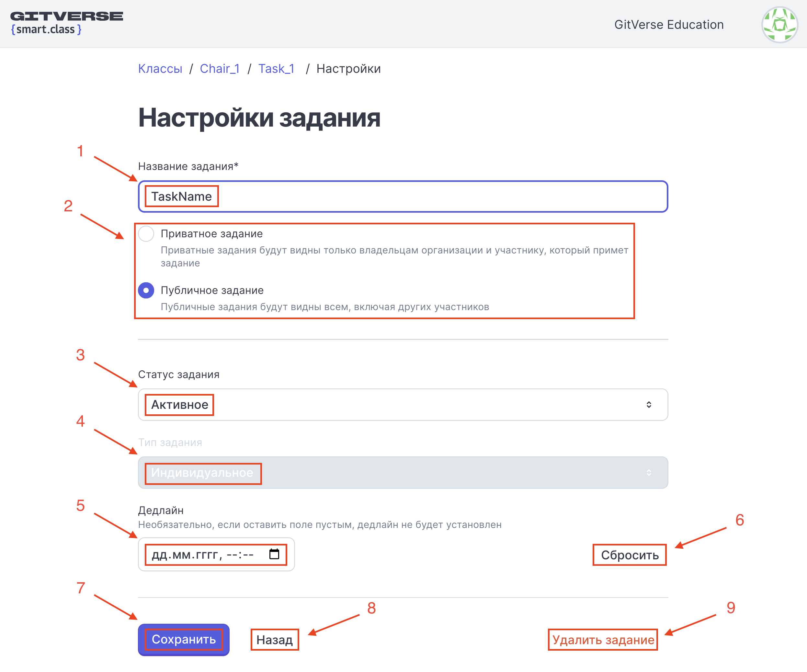Focus the Название задания input field
807x672 pixels.
click(403, 196)
